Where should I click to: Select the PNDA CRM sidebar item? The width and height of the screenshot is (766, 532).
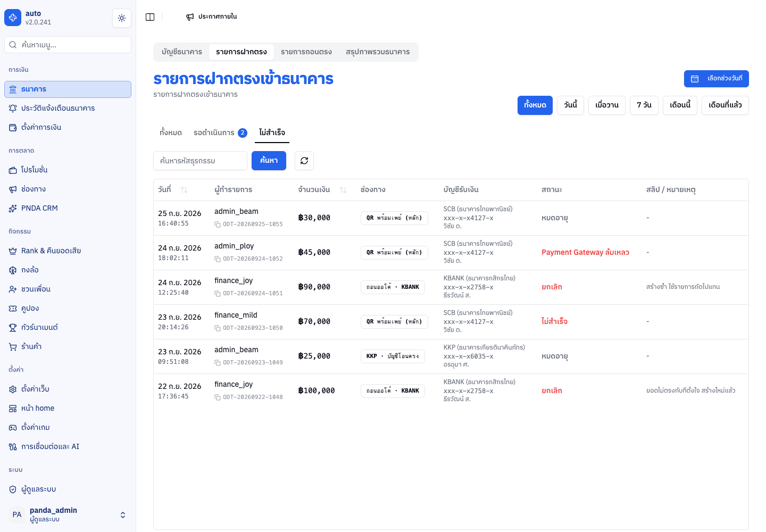pyautogui.click(x=68, y=209)
